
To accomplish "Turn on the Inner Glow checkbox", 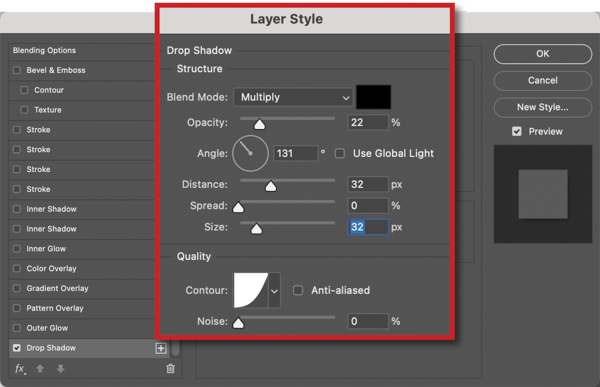I will (17, 249).
